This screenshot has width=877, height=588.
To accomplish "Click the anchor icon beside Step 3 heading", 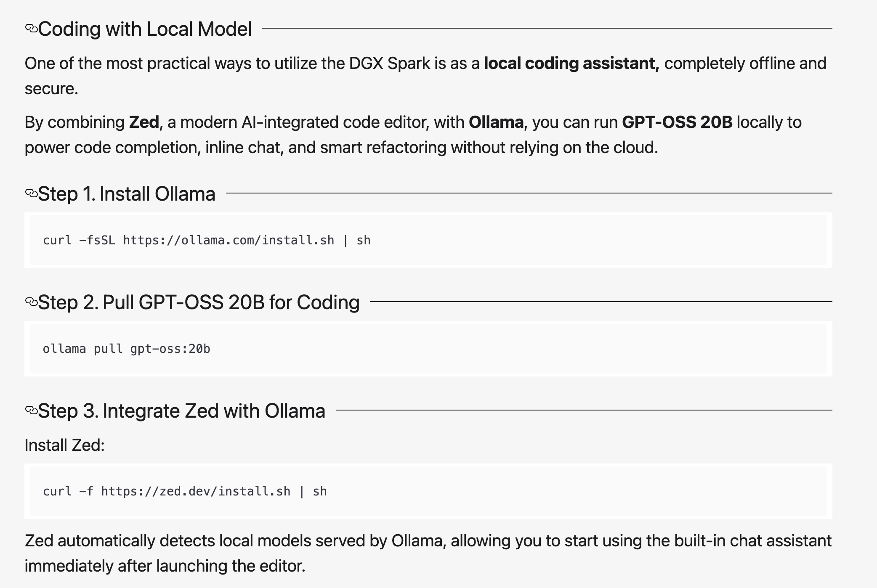I will click(x=31, y=411).
